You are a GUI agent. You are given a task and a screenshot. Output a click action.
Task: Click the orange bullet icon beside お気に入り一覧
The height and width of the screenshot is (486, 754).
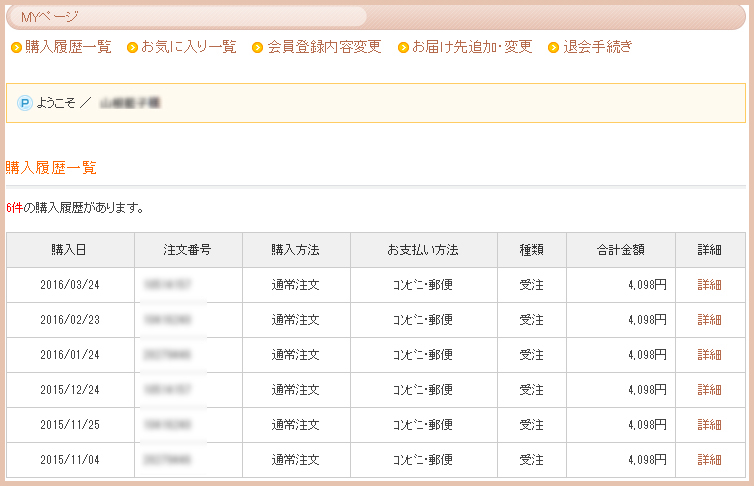(x=133, y=47)
